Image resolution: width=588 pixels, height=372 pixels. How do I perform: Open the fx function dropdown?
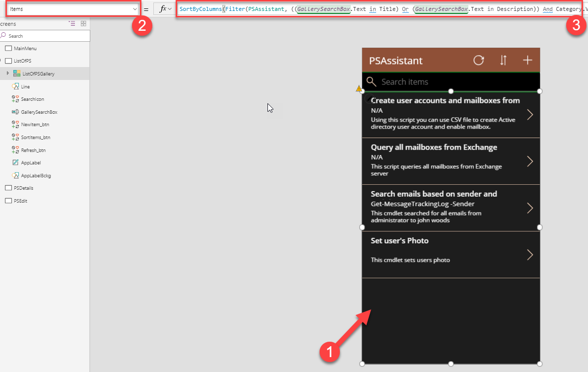[165, 9]
